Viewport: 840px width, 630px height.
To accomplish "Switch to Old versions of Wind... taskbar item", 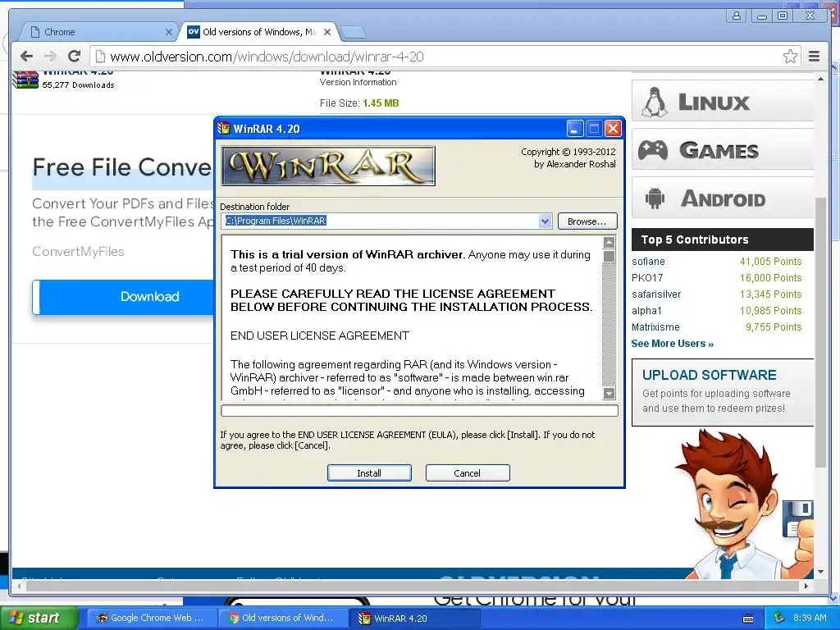I will (283, 619).
